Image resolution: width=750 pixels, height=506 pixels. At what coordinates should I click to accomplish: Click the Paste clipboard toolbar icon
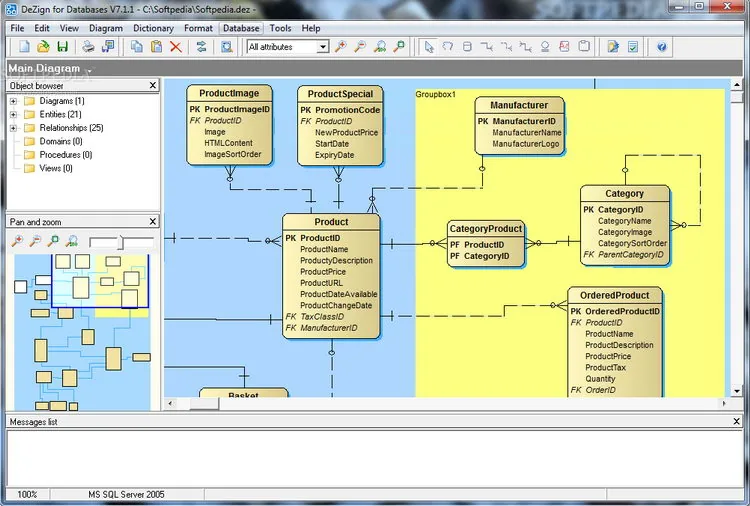coord(156,47)
